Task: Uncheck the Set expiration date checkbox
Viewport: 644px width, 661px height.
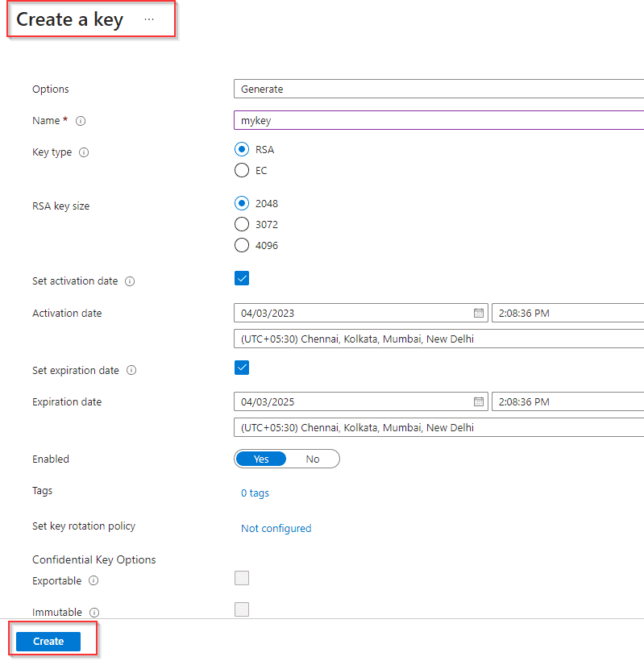Action: (242, 368)
